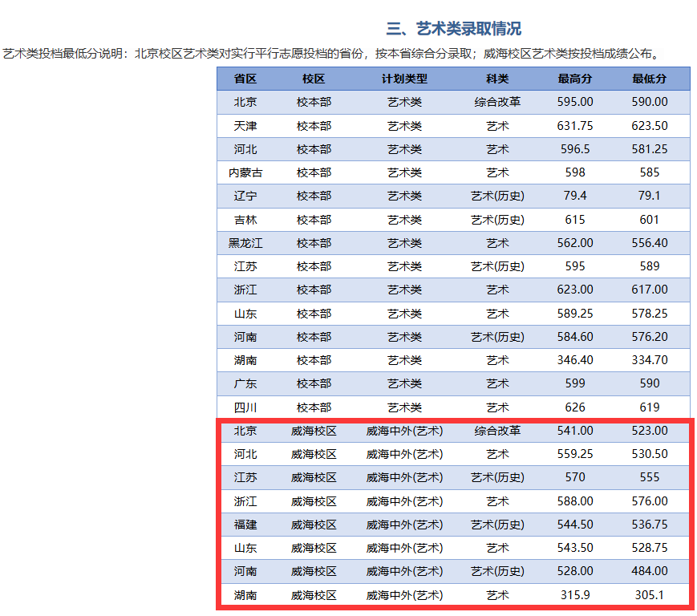Click the 596.5 score cell
The width and height of the screenshot is (697, 616).
pyautogui.click(x=575, y=149)
